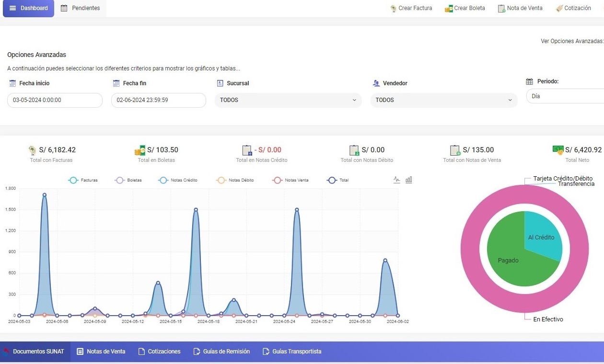Click the Total Neto cash icon

click(x=558, y=150)
